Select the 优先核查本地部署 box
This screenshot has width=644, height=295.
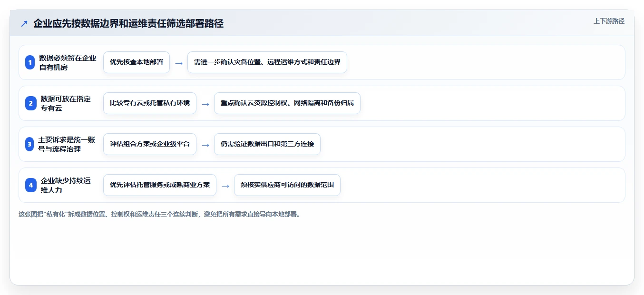(137, 62)
